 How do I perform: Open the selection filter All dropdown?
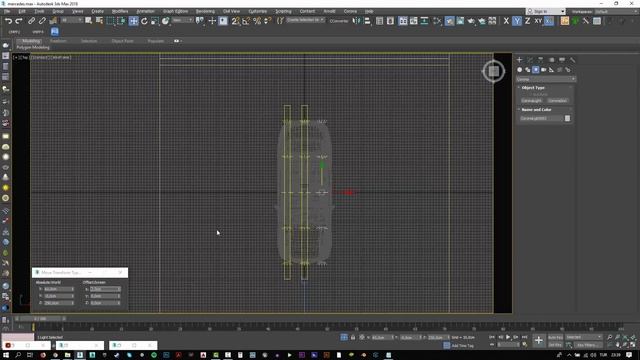pyautogui.click(x=71, y=20)
